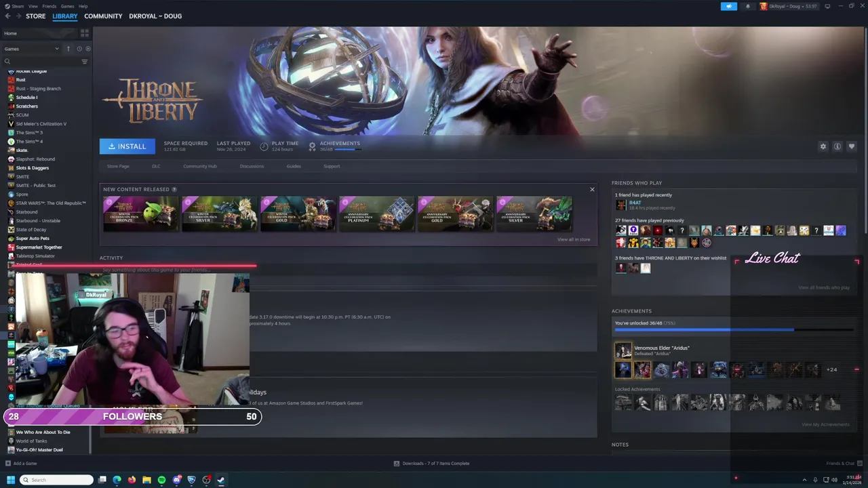Image resolution: width=868 pixels, height=488 pixels.
Task: Open Spotify from taskbar
Action: click(161, 480)
